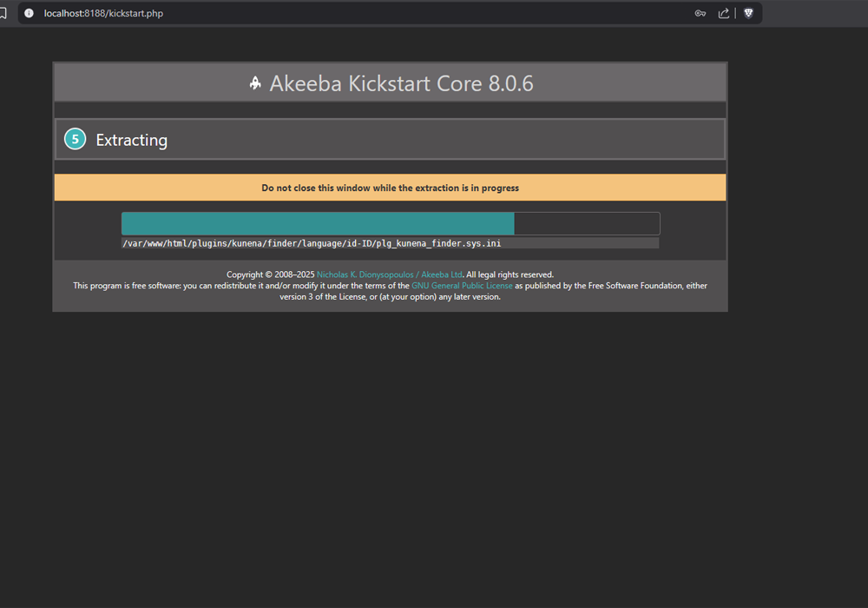The height and width of the screenshot is (608, 868).
Task: Select the orange do-not-close warning banner
Action: [x=390, y=188]
